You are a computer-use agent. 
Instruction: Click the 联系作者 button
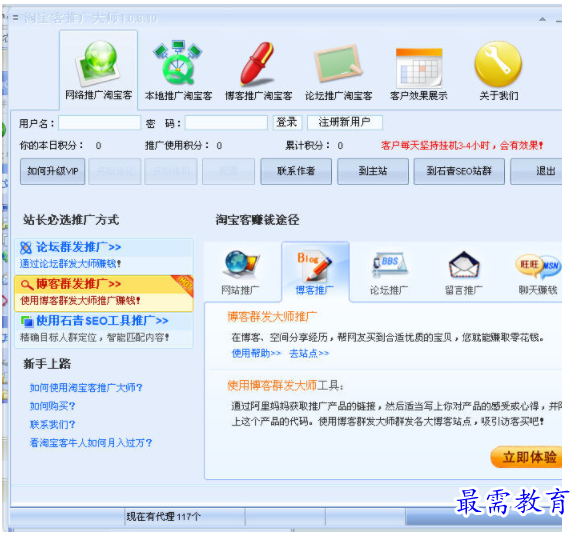tap(296, 171)
